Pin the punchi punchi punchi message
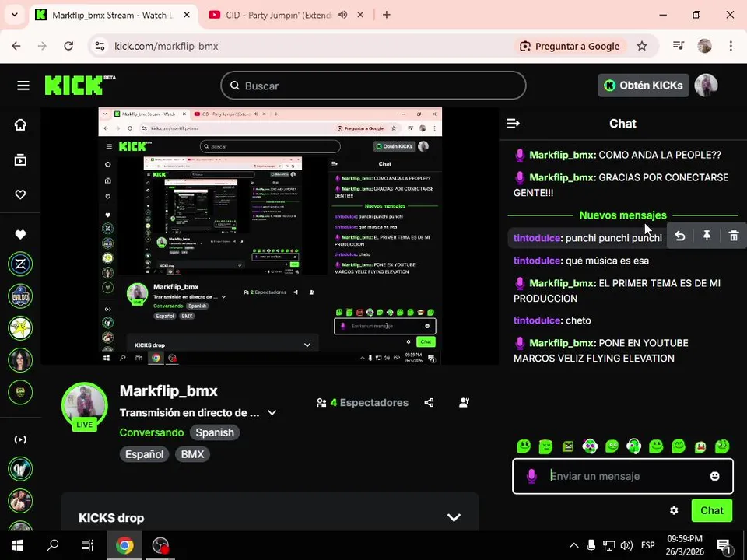This screenshot has width=747, height=560. tap(707, 236)
